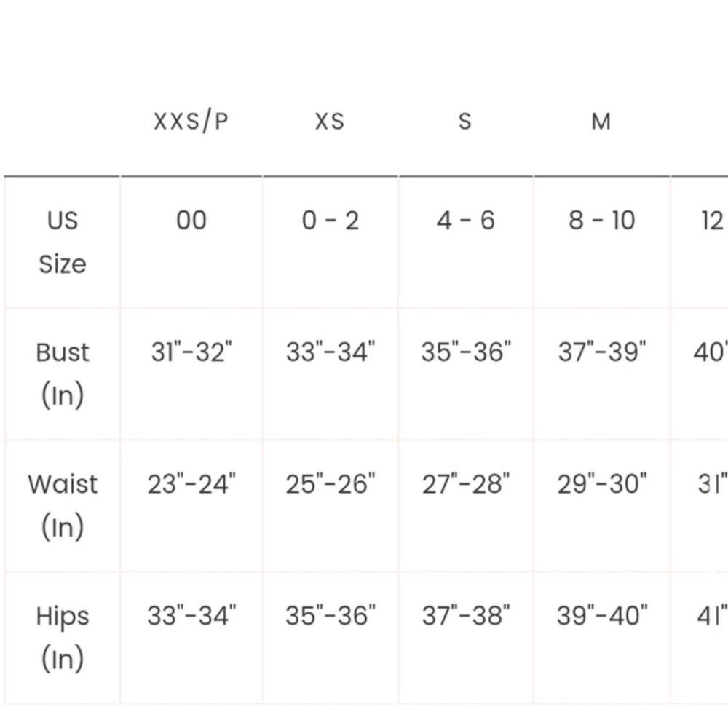The height and width of the screenshot is (728, 728).
Task: Click the Hips (In) row label
Action: 62,638
